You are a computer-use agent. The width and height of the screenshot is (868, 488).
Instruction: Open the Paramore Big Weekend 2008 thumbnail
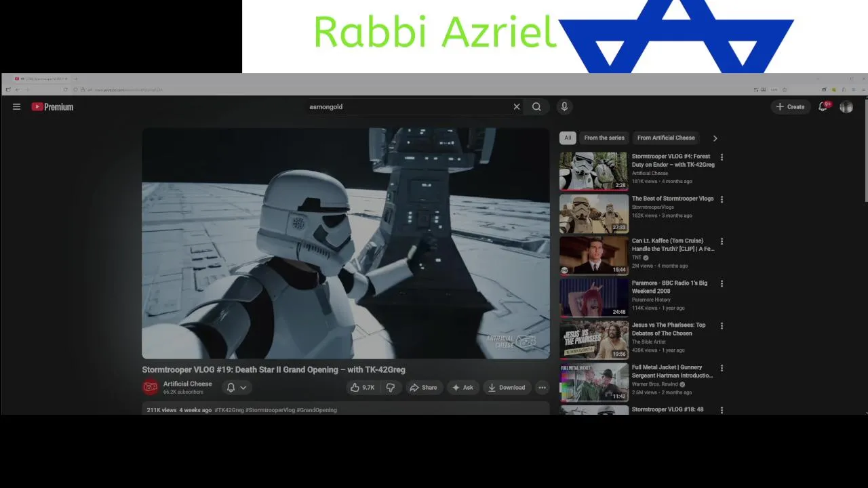[594, 298]
